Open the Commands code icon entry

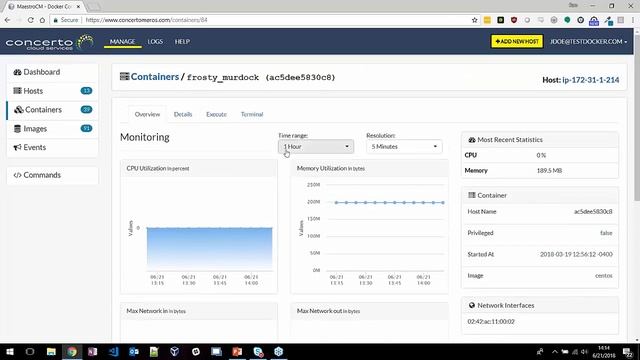[x=17, y=175]
